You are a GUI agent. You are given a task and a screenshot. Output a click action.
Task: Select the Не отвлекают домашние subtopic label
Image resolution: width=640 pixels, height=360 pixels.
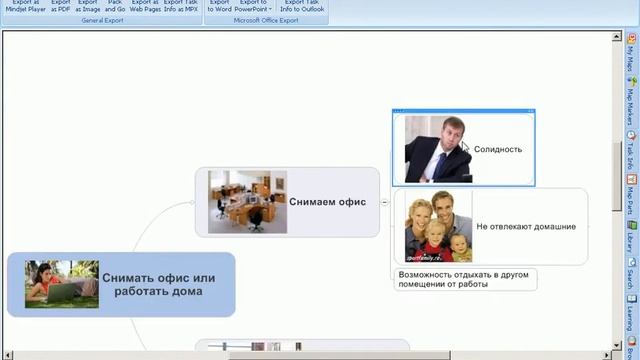pos(526,227)
